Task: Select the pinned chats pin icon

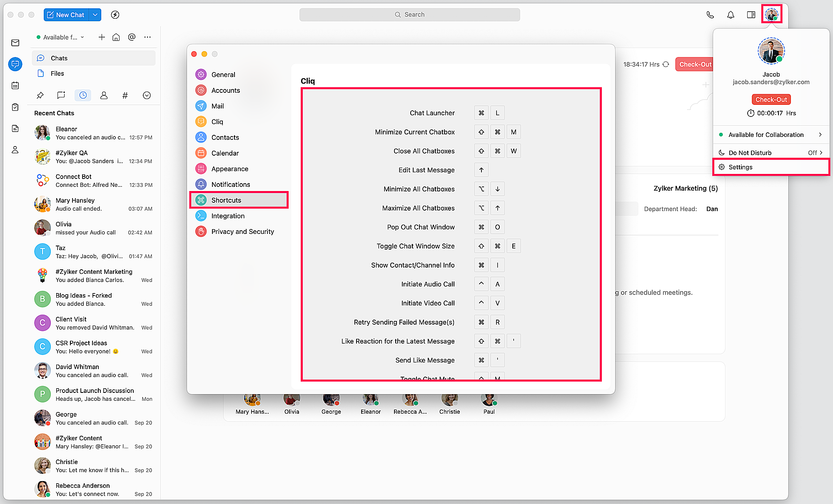Action: (40, 95)
